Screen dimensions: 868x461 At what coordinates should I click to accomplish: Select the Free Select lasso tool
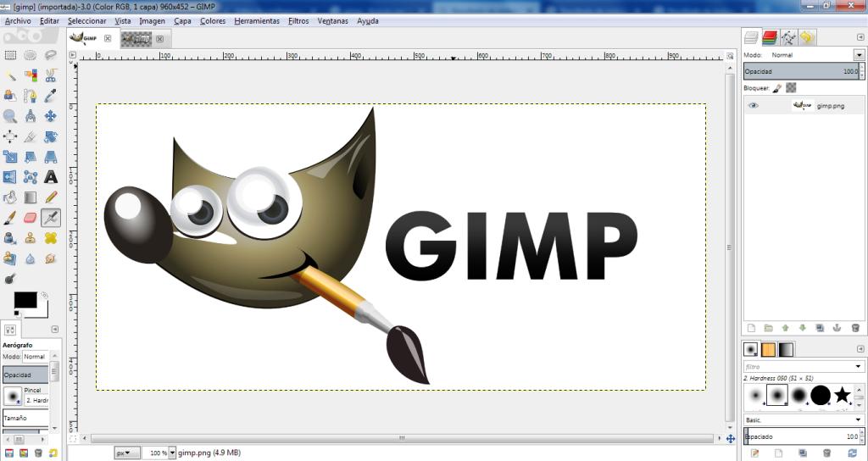click(50, 55)
